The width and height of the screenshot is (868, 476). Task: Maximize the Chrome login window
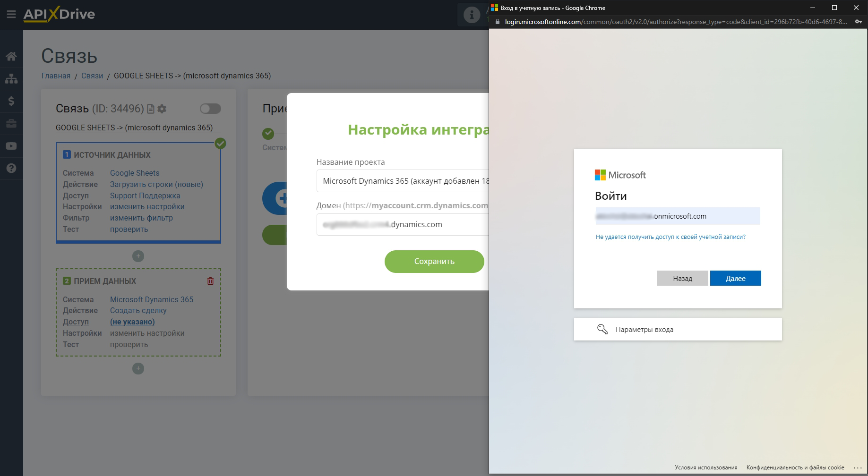pos(834,8)
